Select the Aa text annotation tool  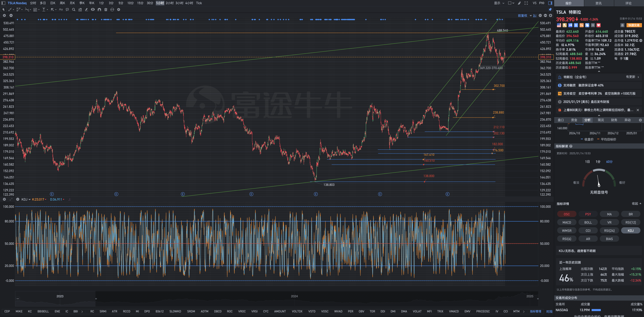pyautogui.click(x=61, y=10)
